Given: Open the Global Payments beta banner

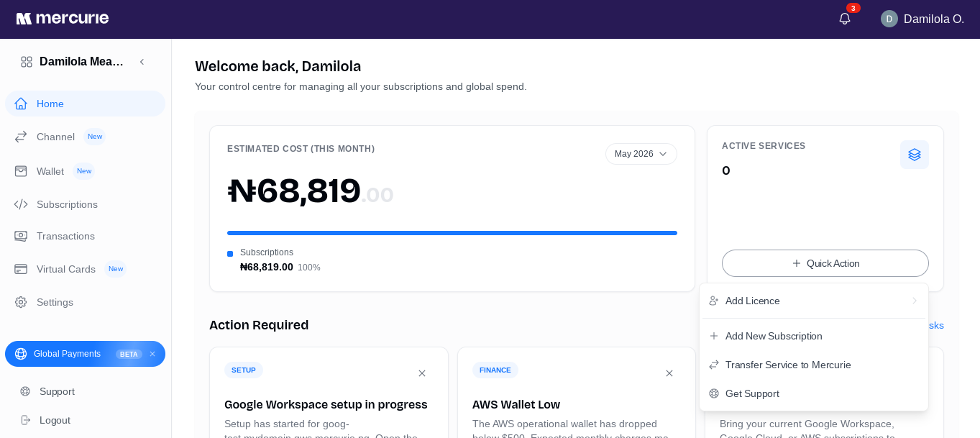Looking at the screenshot, I should coord(85,354).
